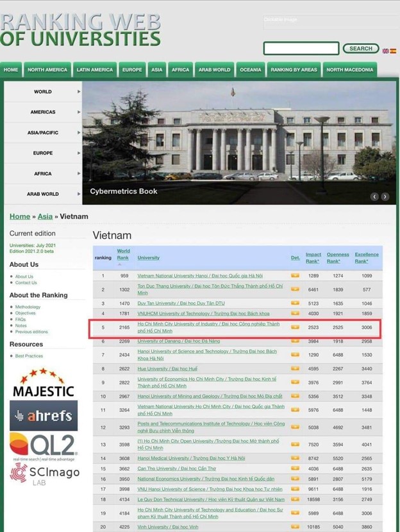Open University of Danang link

pos(179,341)
